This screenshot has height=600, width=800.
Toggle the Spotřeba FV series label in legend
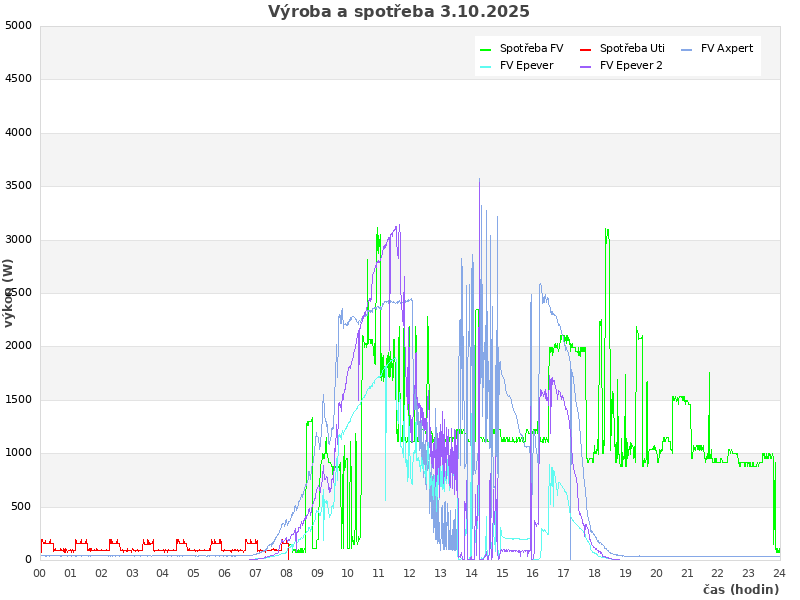point(531,49)
